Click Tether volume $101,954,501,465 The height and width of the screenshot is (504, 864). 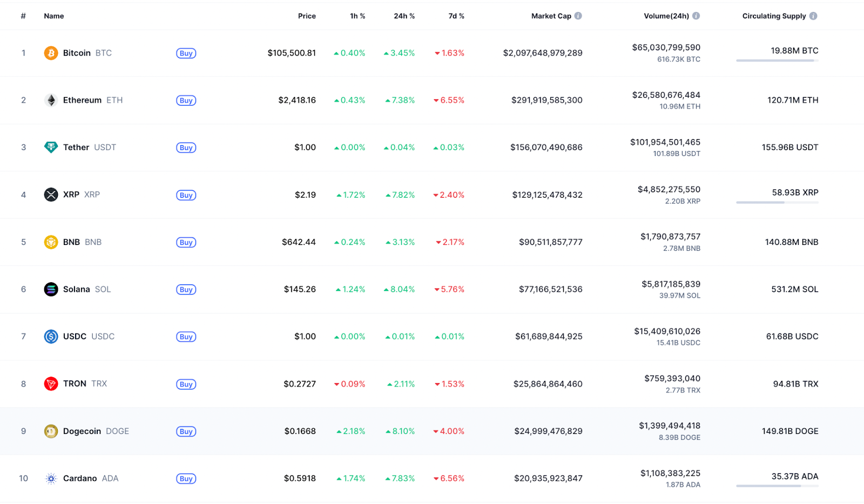tap(665, 142)
